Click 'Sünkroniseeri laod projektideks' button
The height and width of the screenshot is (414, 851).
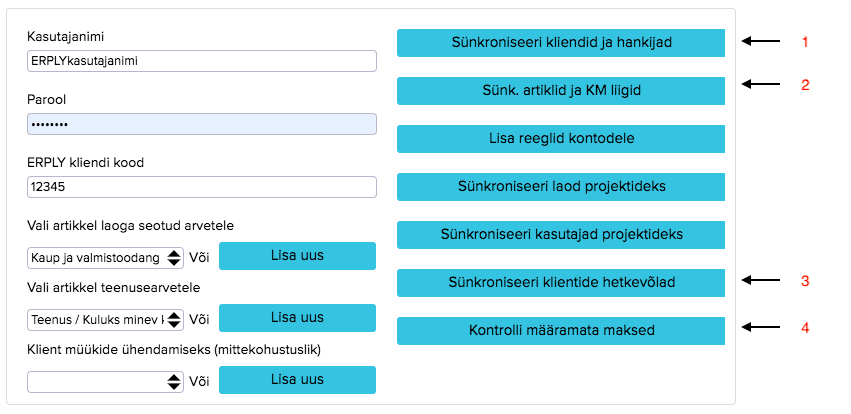pyautogui.click(x=561, y=187)
